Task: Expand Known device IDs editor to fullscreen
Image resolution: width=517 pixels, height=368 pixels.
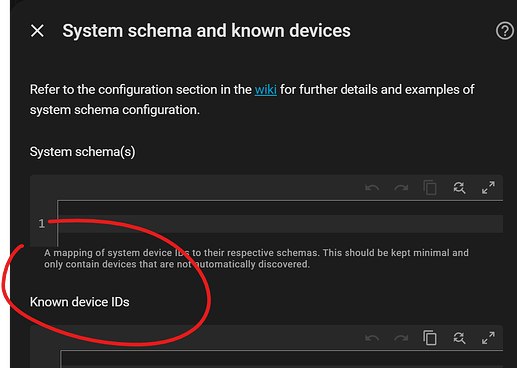Action: click(488, 338)
